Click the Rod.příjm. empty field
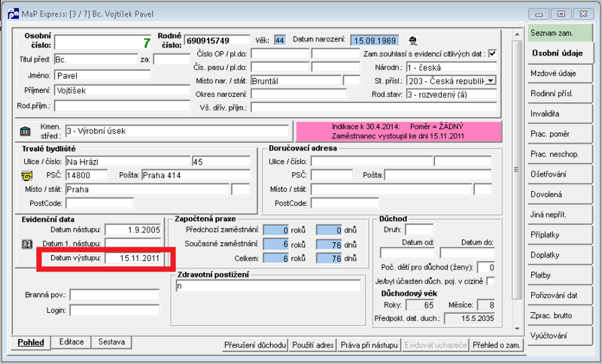 (x=123, y=106)
